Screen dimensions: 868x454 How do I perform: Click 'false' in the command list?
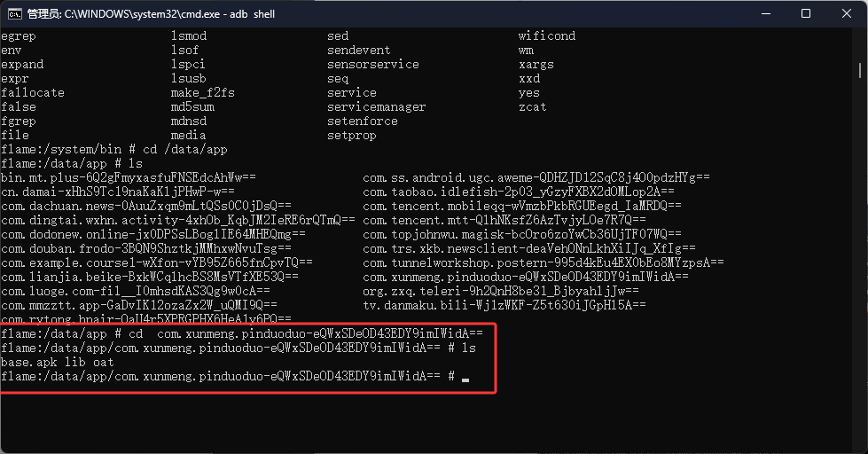point(19,107)
